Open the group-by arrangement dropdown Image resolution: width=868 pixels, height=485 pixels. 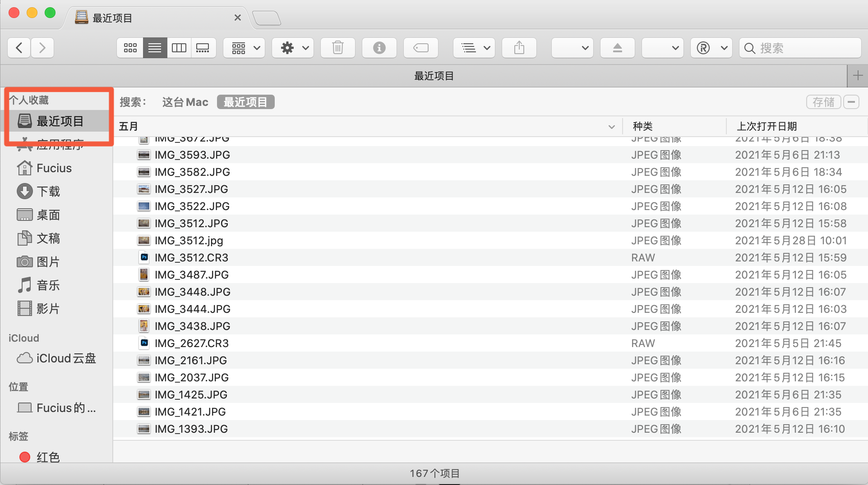coord(245,48)
